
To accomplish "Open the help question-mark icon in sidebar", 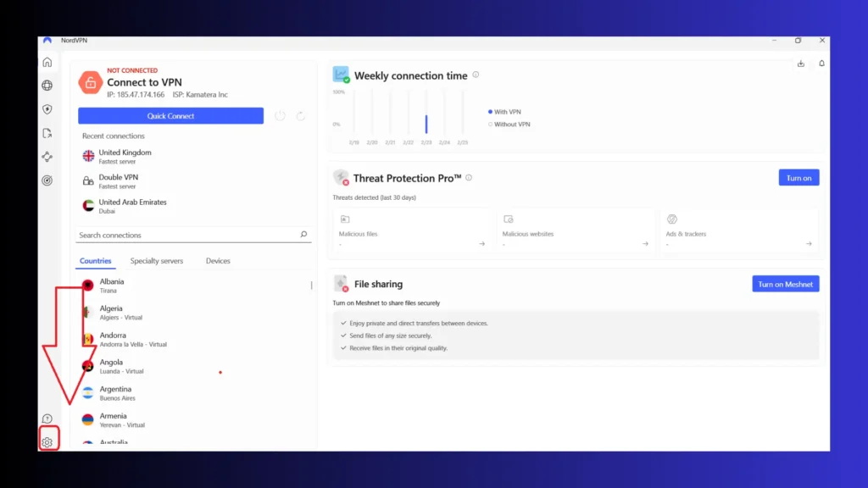I will pyautogui.click(x=47, y=419).
